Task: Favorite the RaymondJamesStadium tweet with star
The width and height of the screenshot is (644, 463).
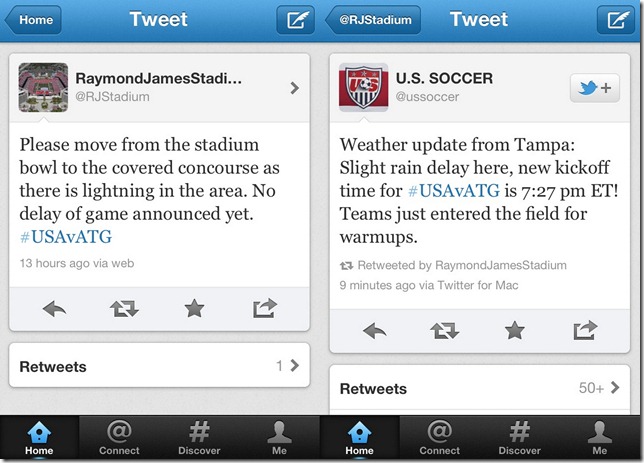Action: [194, 309]
